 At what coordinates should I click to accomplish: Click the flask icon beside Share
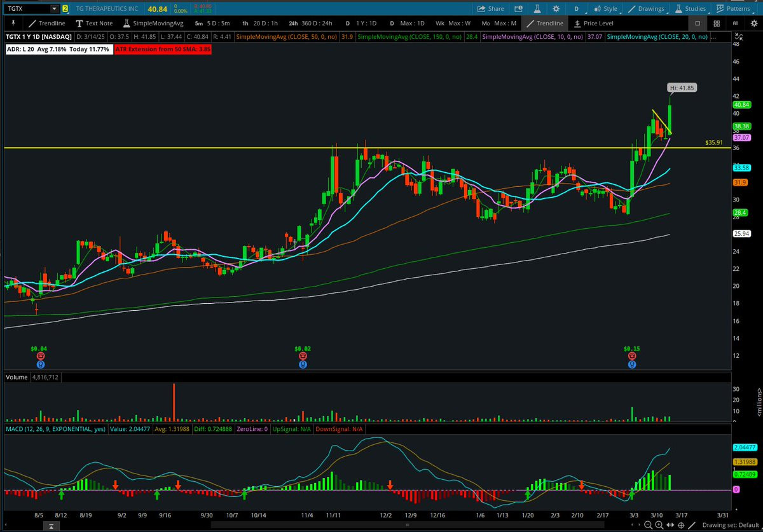click(x=537, y=9)
